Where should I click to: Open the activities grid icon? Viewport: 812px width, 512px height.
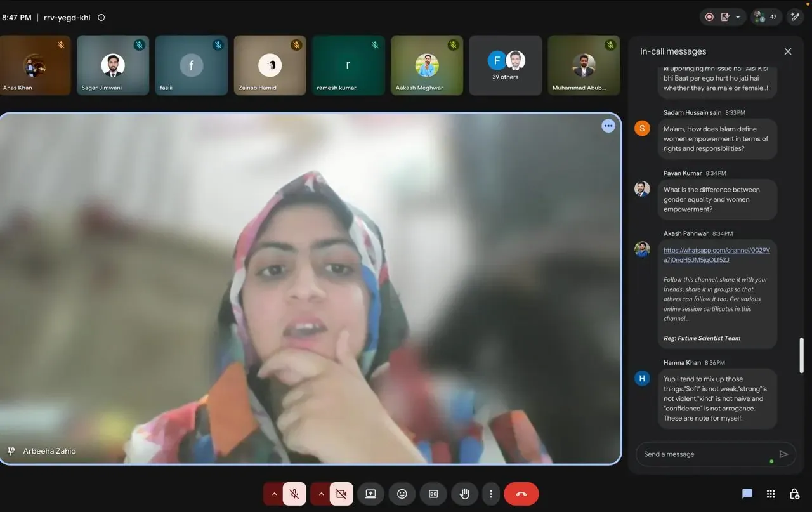(771, 494)
